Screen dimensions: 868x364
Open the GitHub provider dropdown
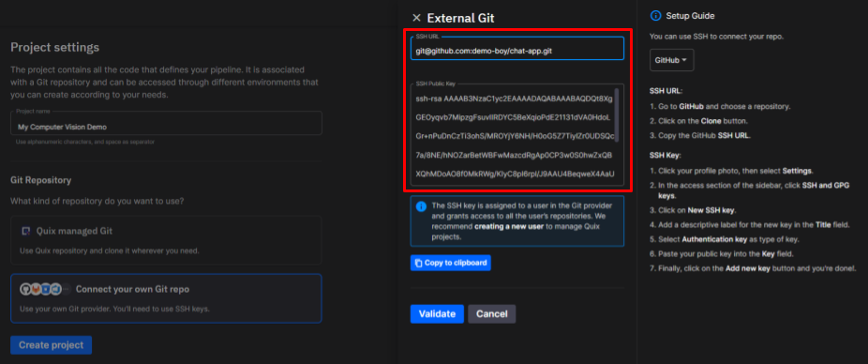coord(671,60)
